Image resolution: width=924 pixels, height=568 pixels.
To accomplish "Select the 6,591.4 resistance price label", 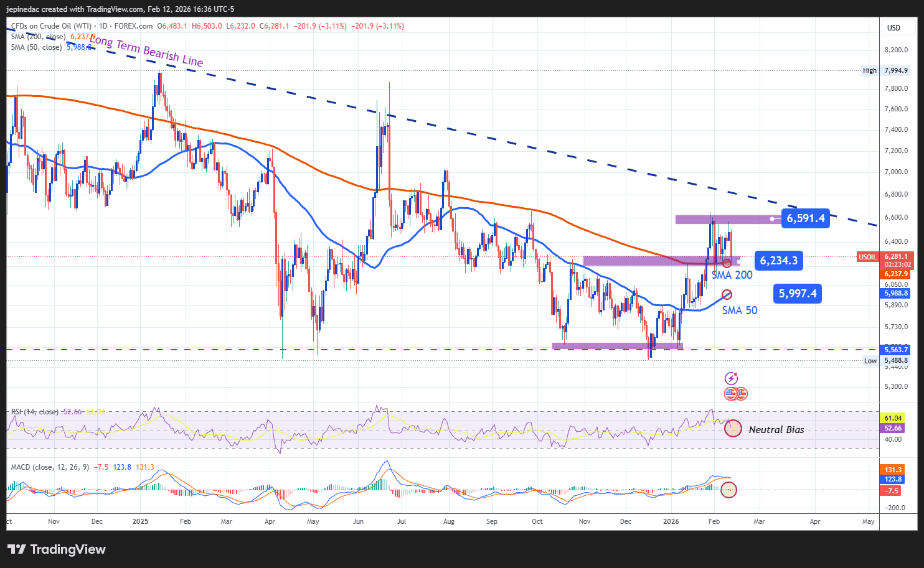I will [x=805, y=218].
